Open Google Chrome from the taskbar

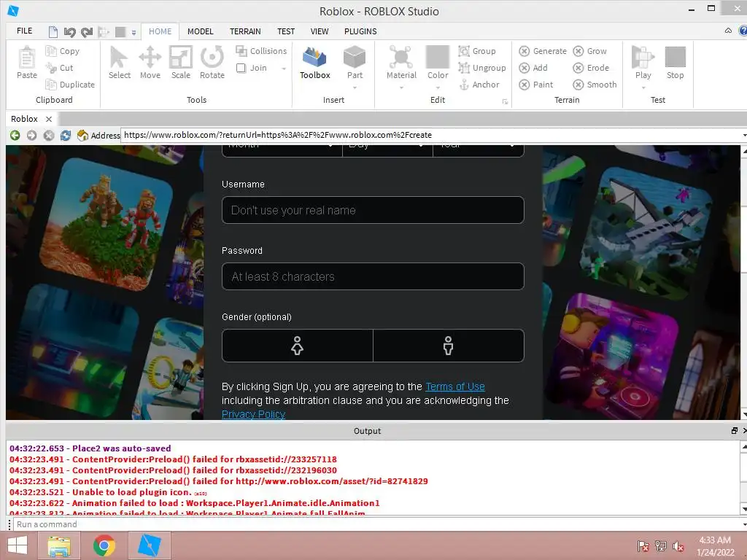point(104,545)
